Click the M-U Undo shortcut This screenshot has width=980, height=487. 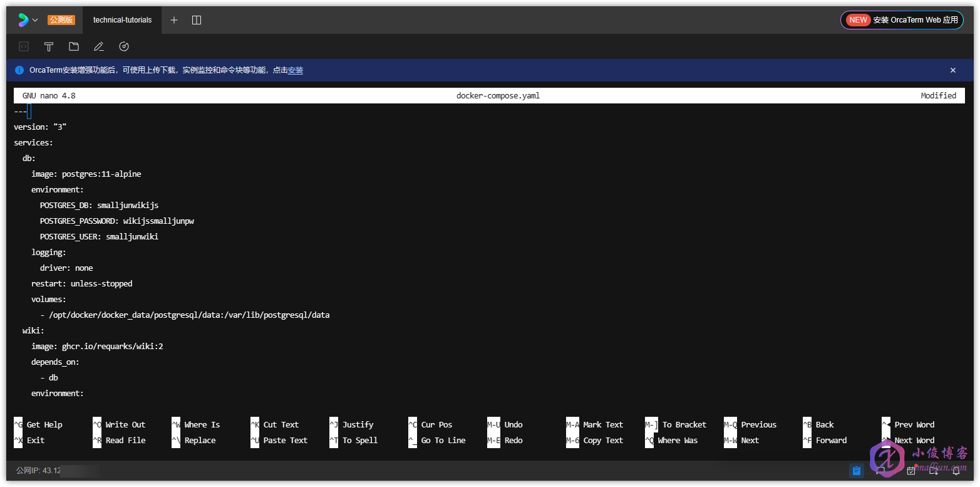pos(505,425)
